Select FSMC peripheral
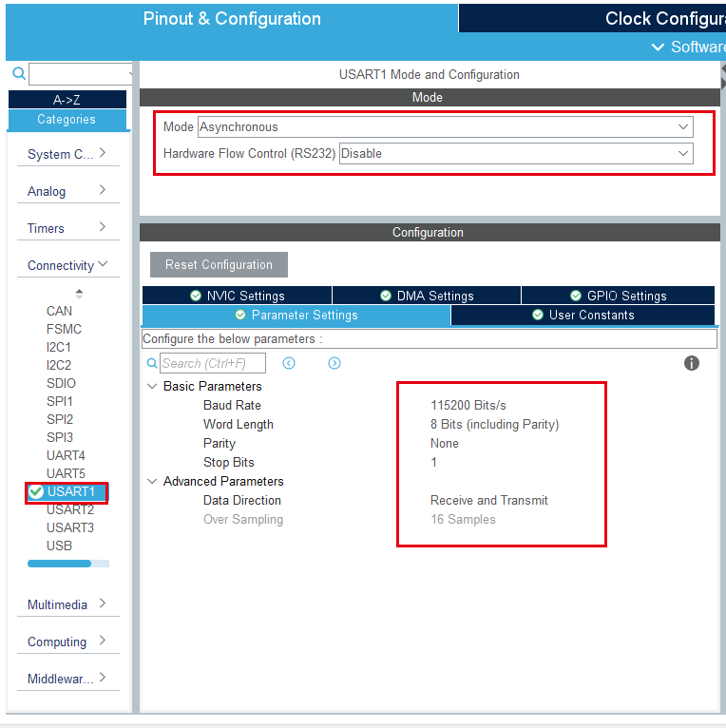The image size is (726, 728). (x=64, y=329)
